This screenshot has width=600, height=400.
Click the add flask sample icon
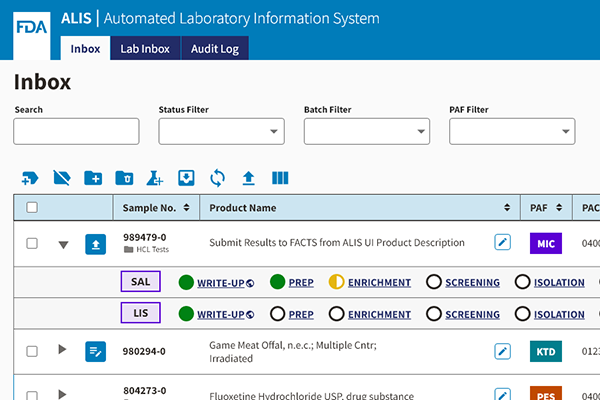[155, 178]
